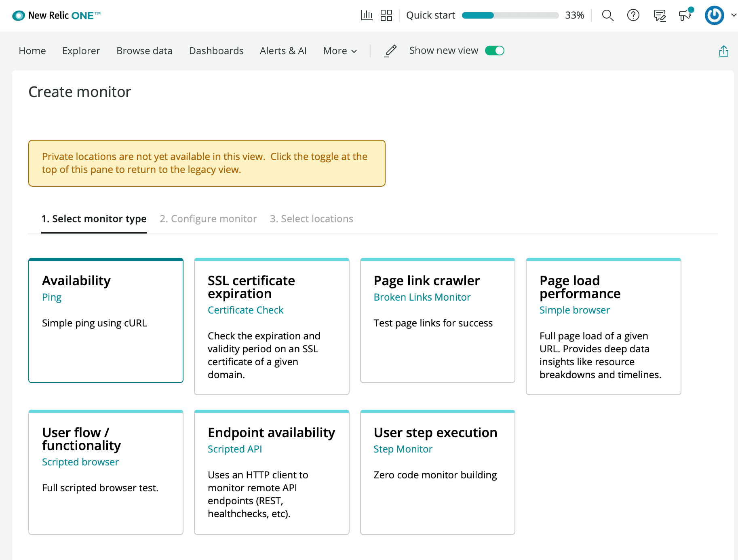Click the Certificate Check subtitle
The width and height of the screenshot is (738, 560).
coord(246,310)
